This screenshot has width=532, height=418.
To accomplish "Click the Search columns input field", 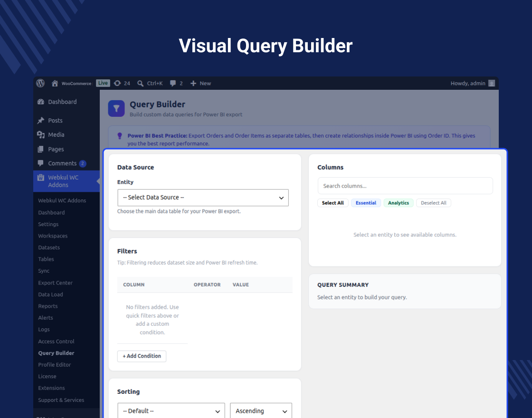I will point(405,186).
